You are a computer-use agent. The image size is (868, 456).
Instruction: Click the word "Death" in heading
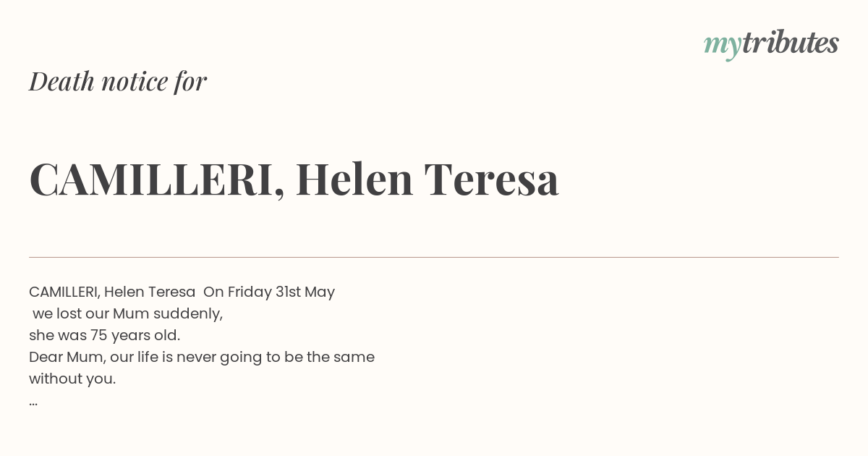point(61,81)
